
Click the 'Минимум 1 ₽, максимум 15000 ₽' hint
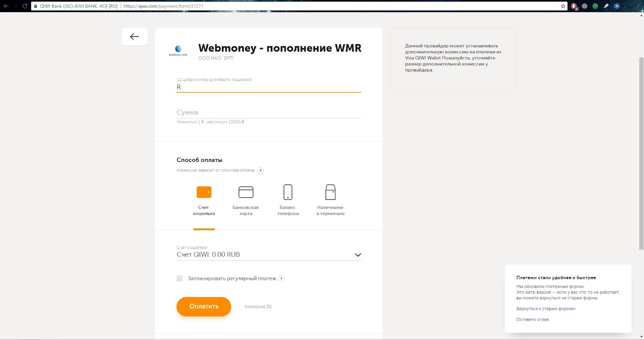[211, 122]
